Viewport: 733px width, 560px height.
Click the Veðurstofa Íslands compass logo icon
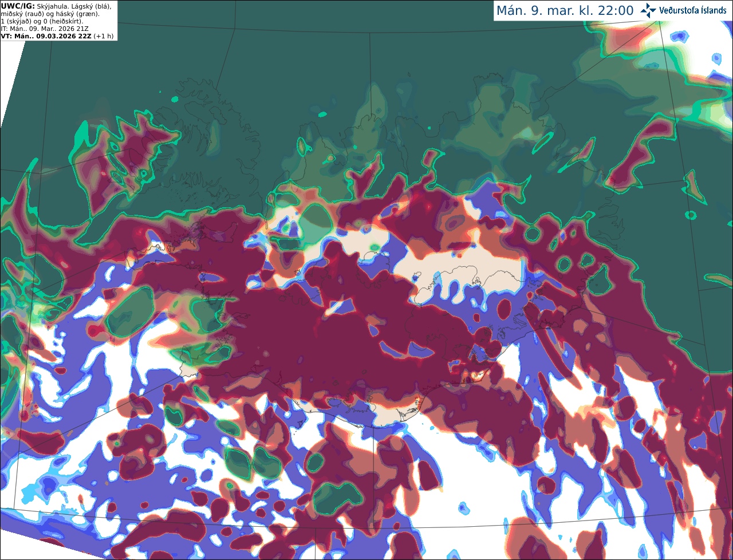click(x=648, y=10)
